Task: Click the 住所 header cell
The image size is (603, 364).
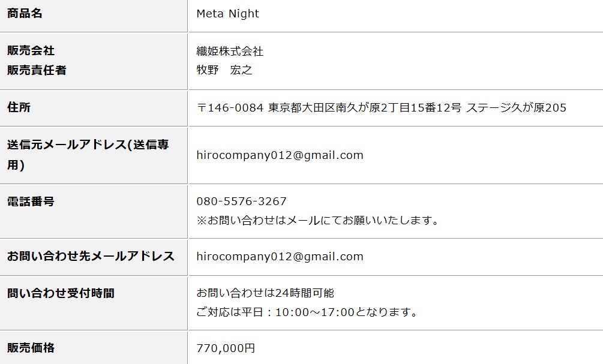Action: [x=94, y=109]
